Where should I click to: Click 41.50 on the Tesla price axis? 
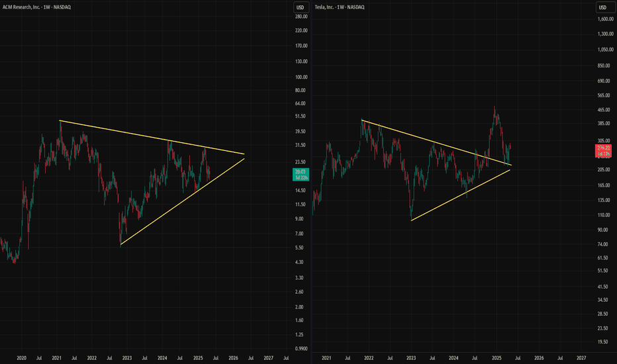pos(602,287)
